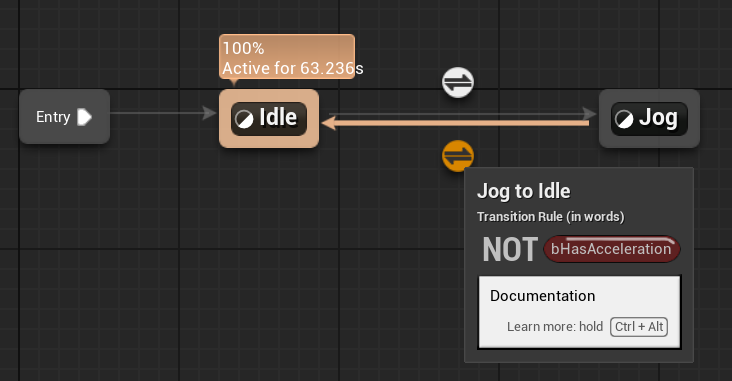
Task: Click the 'Active for 63.236s' debug label
Action: (293, 68)
